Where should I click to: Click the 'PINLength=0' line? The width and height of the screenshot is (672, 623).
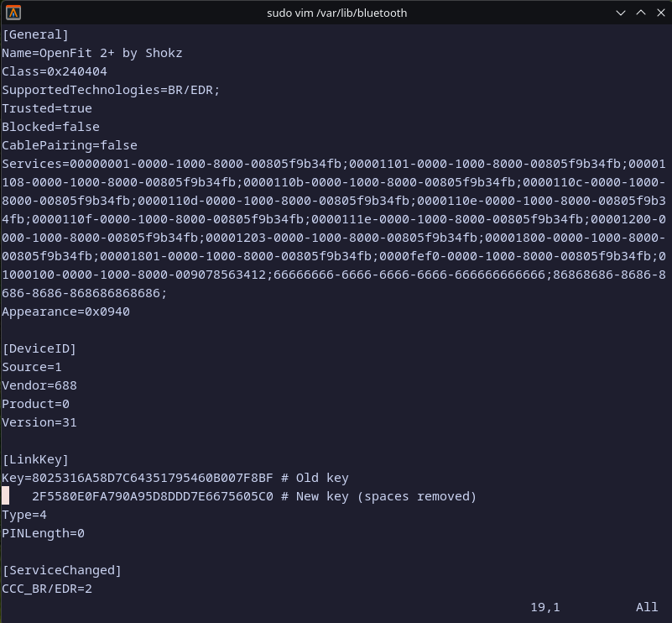coord(44,533)
